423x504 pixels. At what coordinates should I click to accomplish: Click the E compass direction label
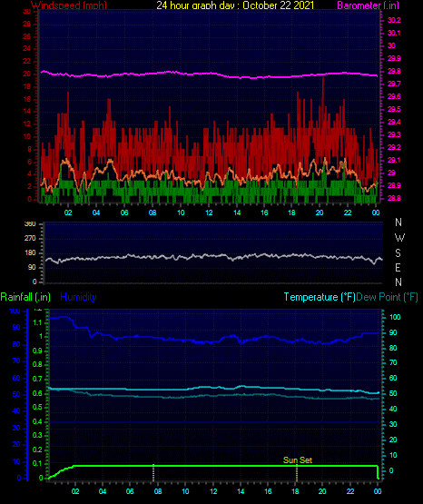coord(398,267)
